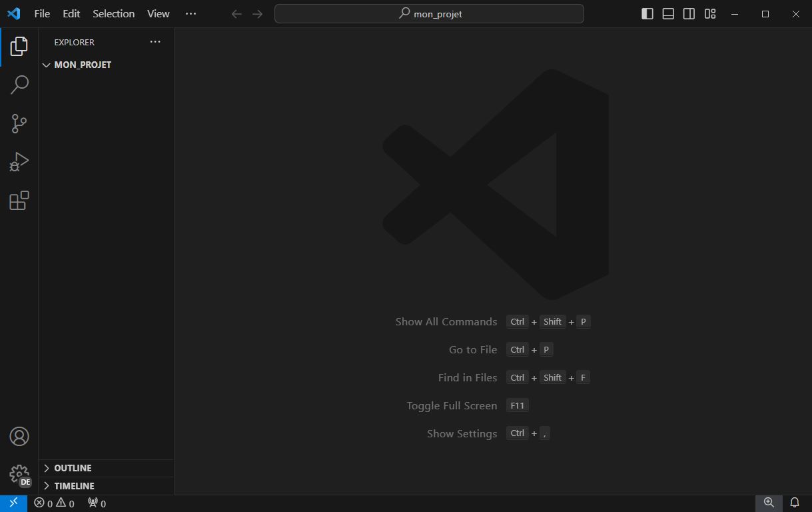Click the Accounts icon in activity bar
812x512 pixels.
point(19,436)
